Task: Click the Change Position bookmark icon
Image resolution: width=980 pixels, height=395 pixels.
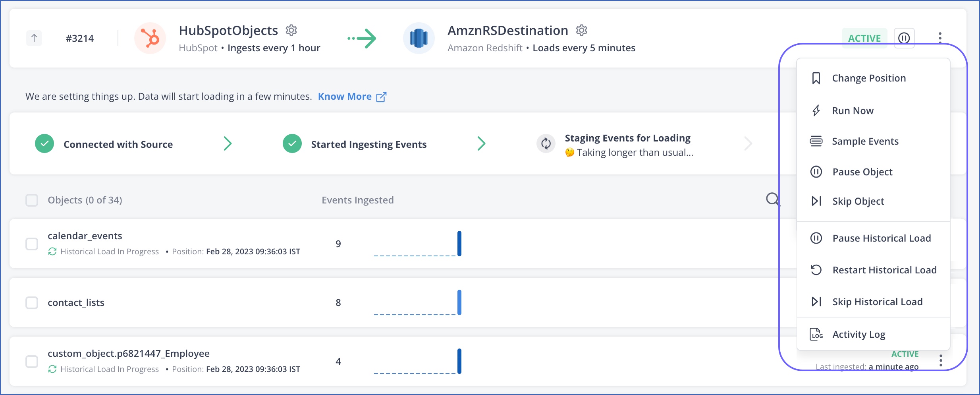Action: point(816,78)
